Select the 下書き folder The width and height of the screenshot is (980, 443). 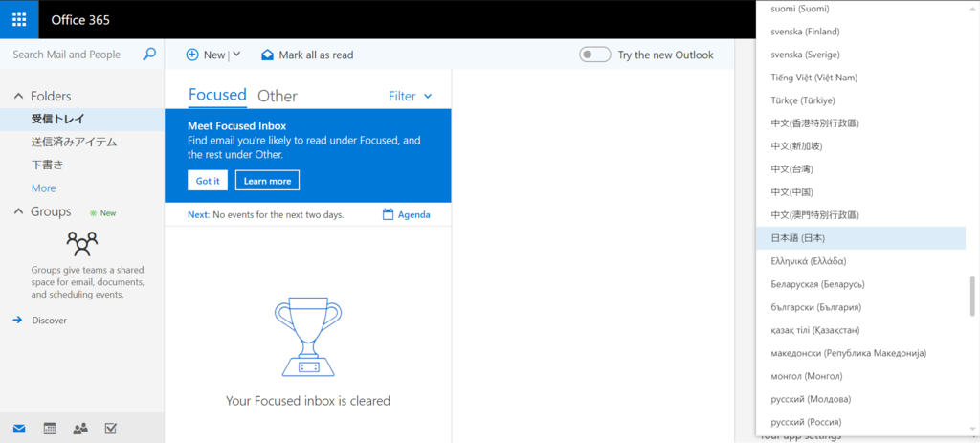click(x=82, y=166)
